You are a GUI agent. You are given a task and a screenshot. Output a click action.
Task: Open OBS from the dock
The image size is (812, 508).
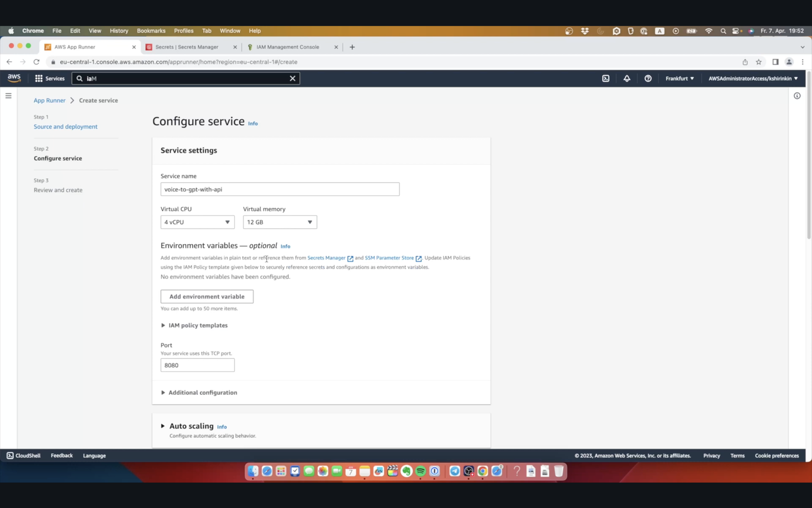[468, 471]
